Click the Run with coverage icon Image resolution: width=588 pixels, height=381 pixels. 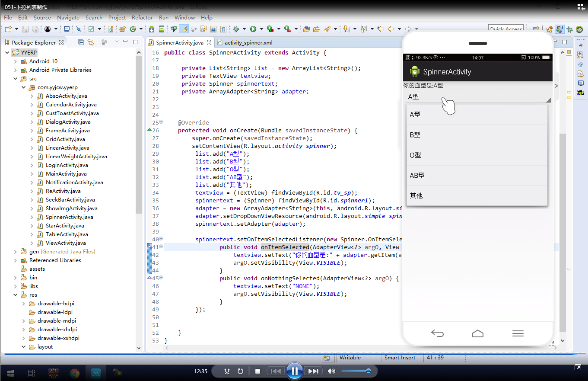click(270, 29)
